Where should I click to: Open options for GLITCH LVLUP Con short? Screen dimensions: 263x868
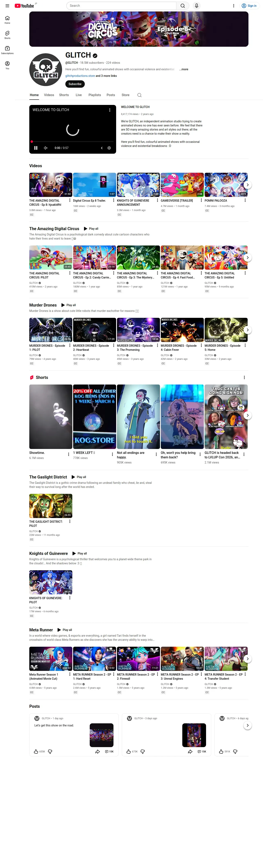(244, 454)
